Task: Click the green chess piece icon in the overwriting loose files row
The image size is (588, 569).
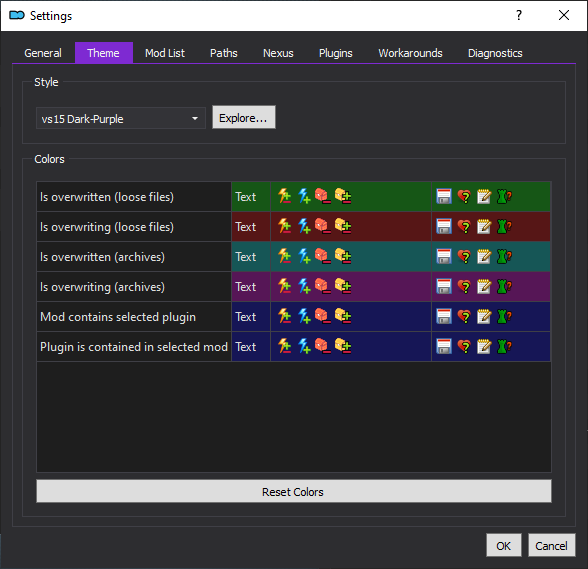Action: (x=504, y=226)
